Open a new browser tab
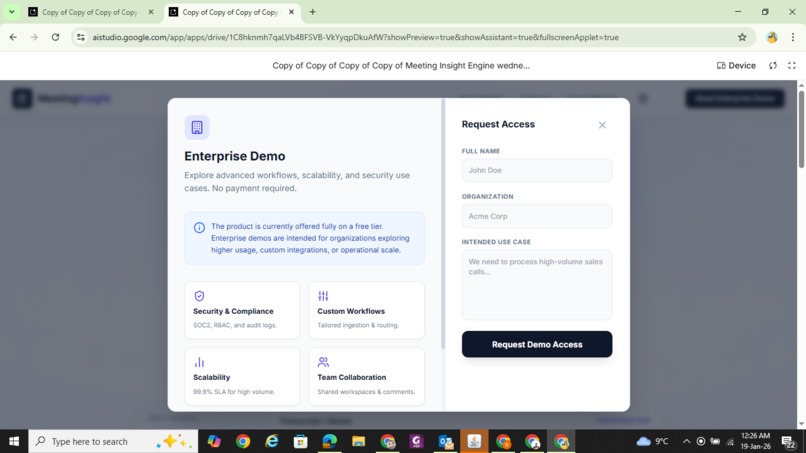This screenshot has width=806, height=453. pyautogui.click(x=313, y=12)
